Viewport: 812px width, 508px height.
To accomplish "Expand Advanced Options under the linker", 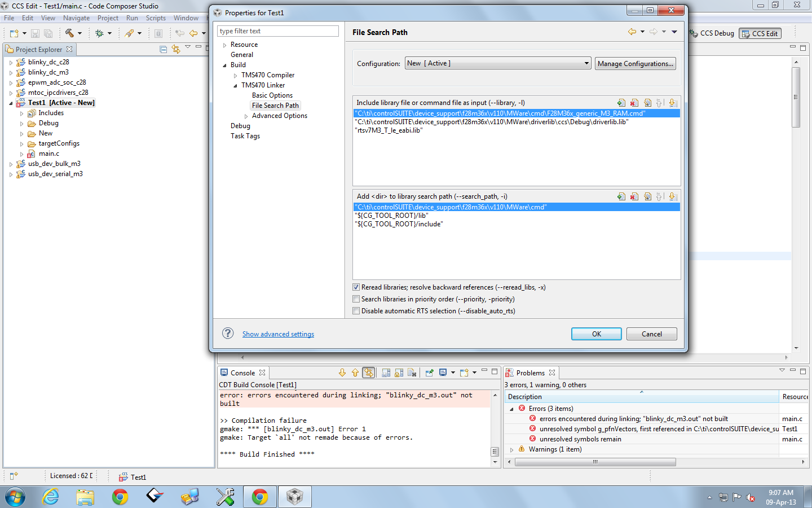I will pyautogui.click(x=246, y=116).
